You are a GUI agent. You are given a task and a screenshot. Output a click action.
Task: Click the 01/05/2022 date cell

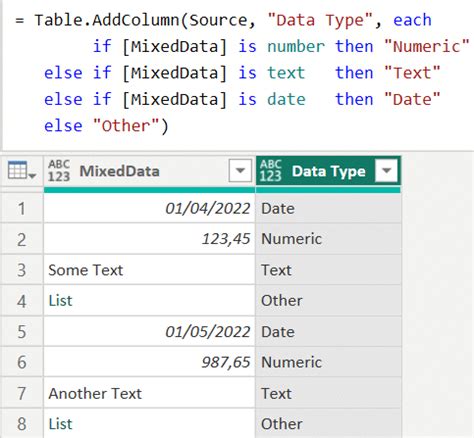pyautogui.click(x=149, y=332)
